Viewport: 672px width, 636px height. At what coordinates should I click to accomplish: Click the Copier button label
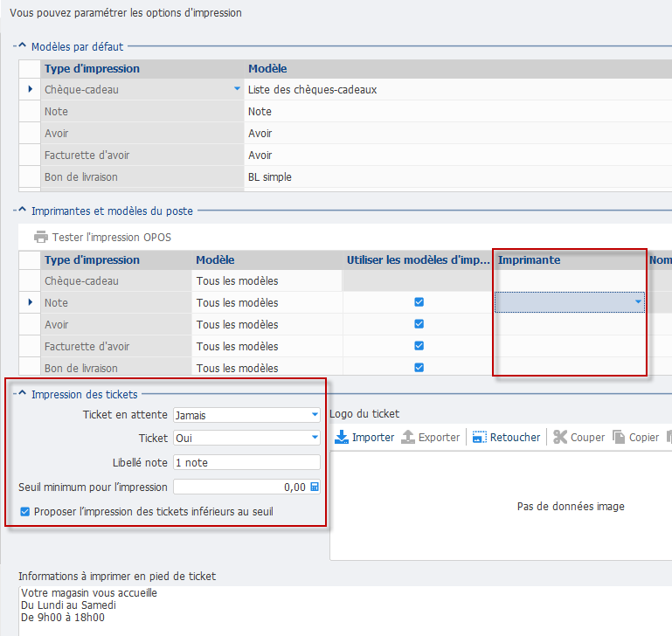(x=644, y=438)
